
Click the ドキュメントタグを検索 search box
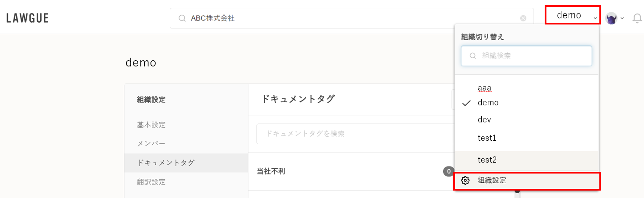(x=354, y=134)
